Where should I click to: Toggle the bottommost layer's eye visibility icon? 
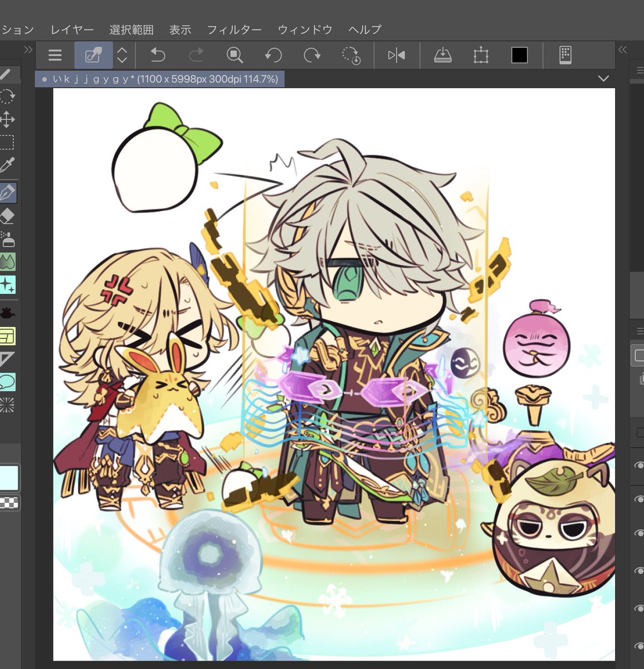tap(638, 646)
